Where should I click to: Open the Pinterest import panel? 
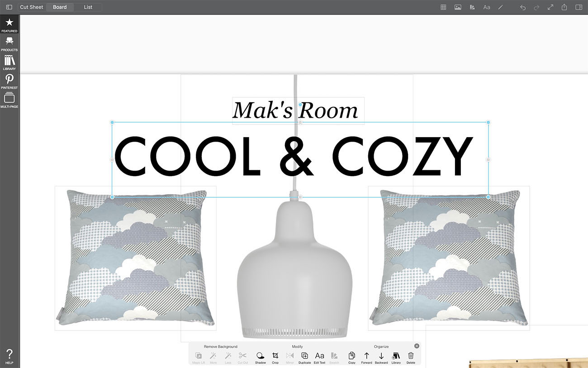tap(9, 81)
